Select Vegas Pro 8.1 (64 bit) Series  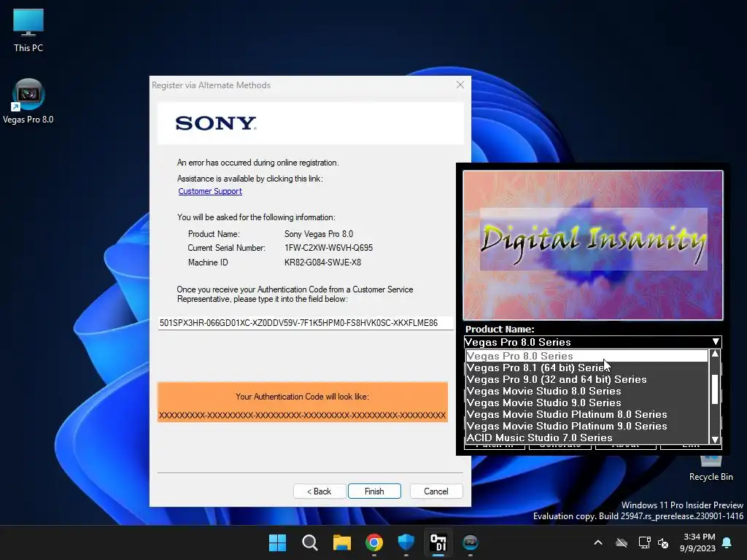click(x=587, y=367)
